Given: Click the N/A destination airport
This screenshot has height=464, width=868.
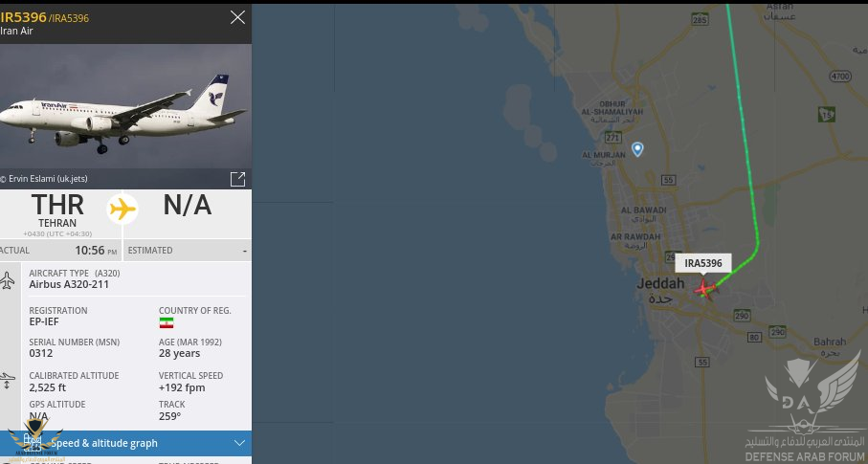Looking at the screenshot, I should click(x=188, y=205).
